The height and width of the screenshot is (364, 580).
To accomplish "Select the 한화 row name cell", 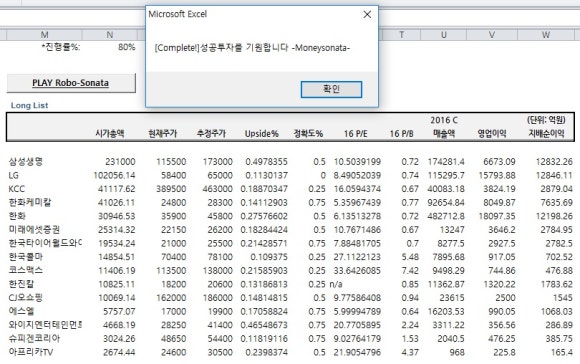I will (x=17, y=216).
